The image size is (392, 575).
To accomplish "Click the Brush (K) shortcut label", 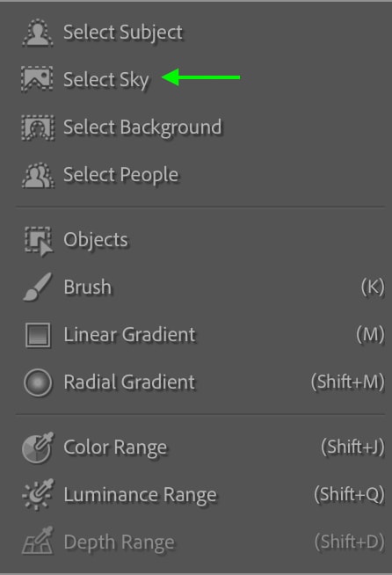I will pyautogui.click(x=373, y=287).
